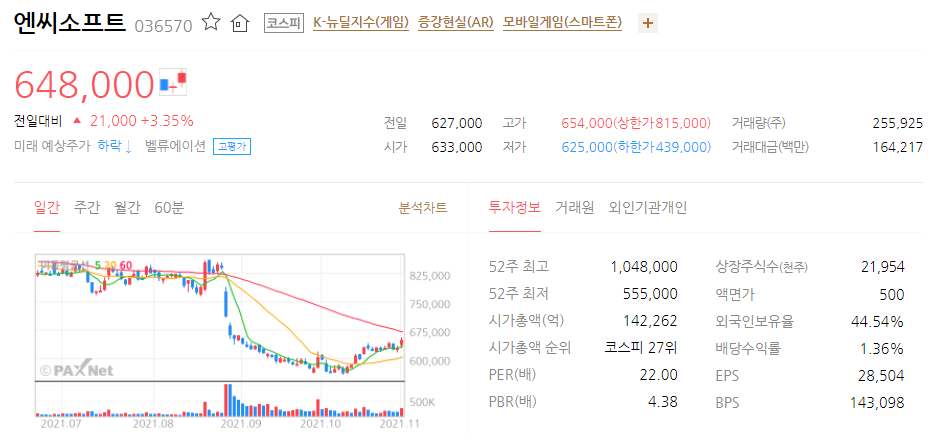
Task: Open the 모바일게임(스마트폰) theme link
Action: [562, 23]
